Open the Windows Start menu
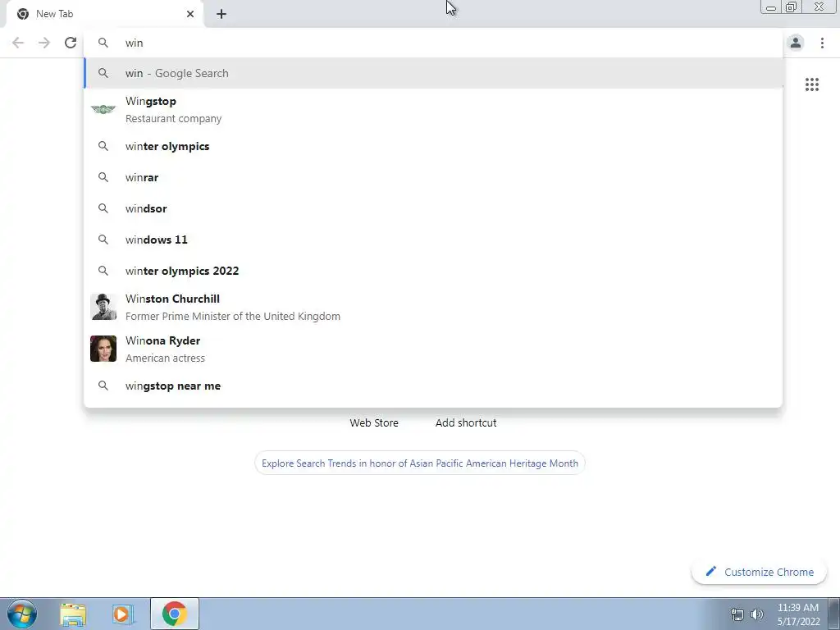The width and height of the screenshot is (840, 630). tap(22, 614)
